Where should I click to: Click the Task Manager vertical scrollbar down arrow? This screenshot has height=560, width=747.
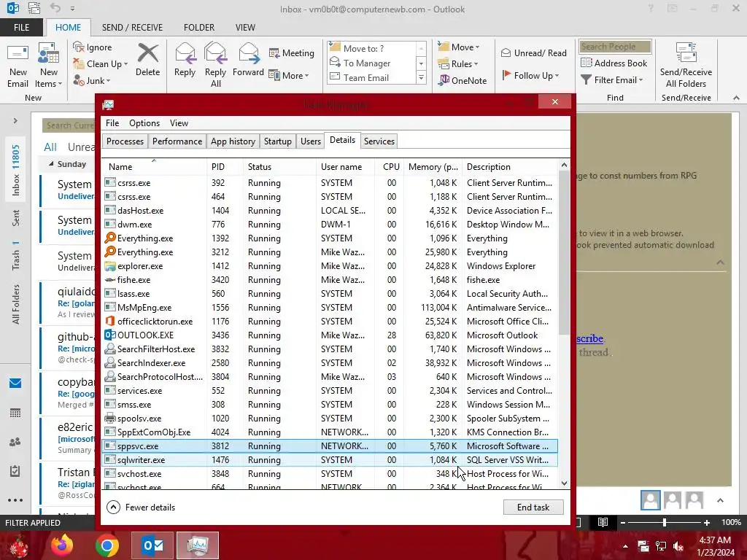[x=564, y=483]
